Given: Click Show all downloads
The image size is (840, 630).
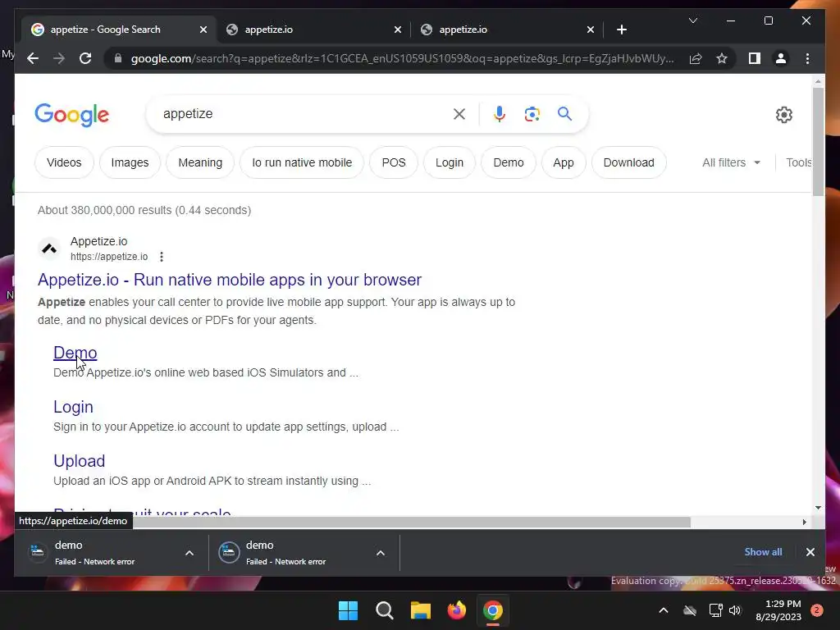Looking at the screenshot, I should (x=763, y=552).
